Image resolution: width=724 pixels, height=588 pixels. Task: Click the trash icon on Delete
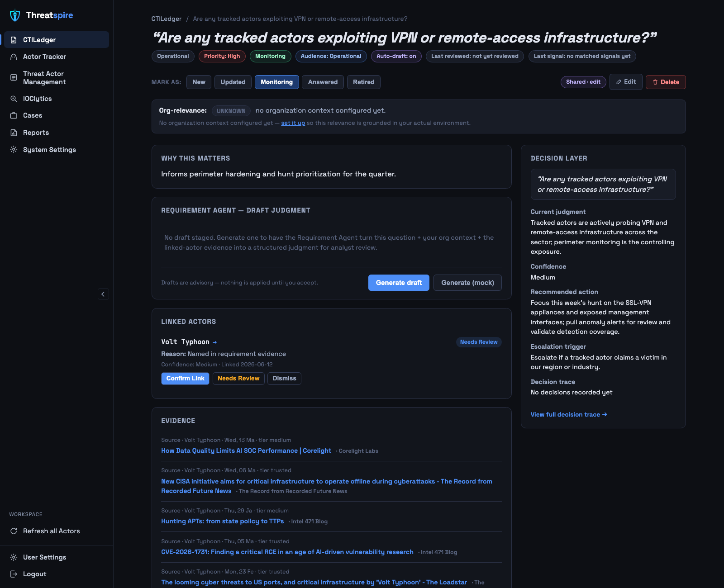(x=655, y=82)
